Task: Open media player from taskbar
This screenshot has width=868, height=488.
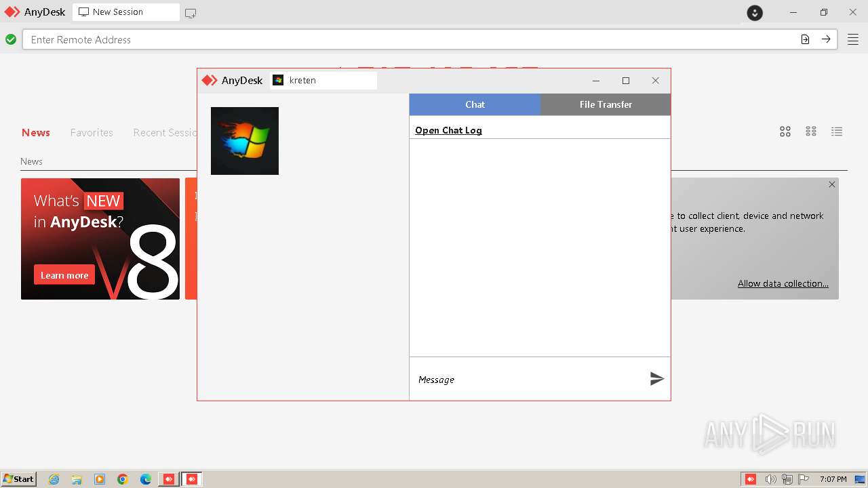Action: (x=100, y=479)
